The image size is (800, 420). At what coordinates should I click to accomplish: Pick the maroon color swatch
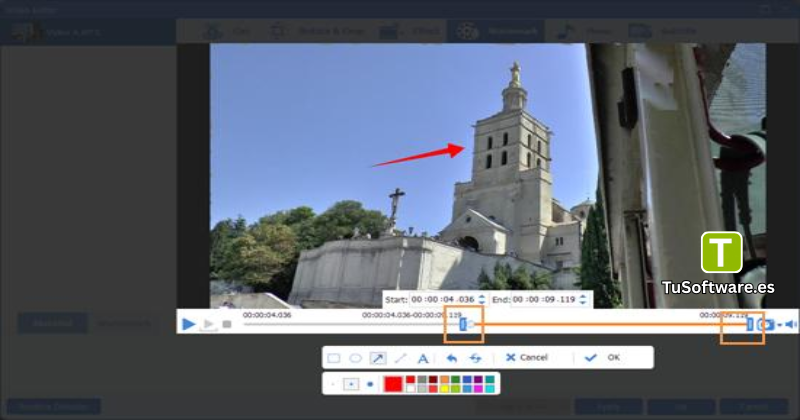[x=433, y=380]
